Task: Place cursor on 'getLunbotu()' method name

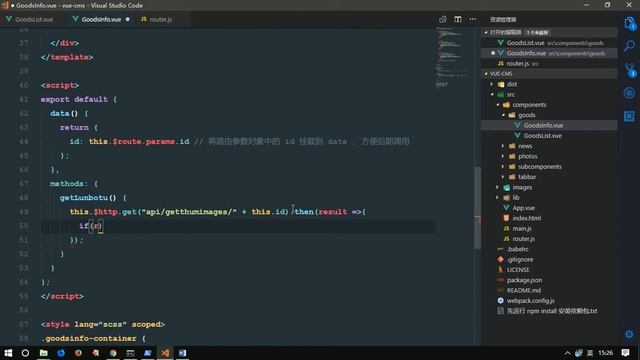Action: click(88, 198)
